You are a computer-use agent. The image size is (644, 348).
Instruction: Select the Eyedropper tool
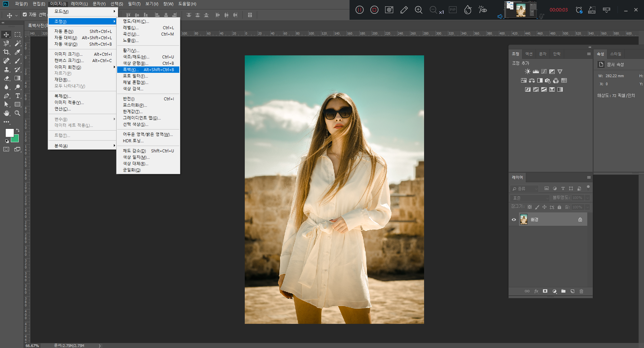(x=18, y=52)
